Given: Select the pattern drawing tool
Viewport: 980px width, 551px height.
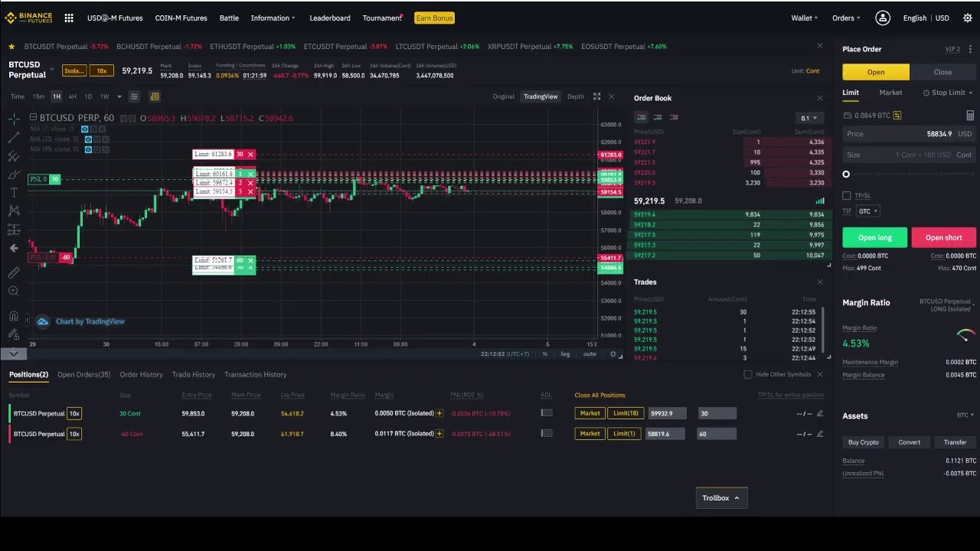Looking at the screenshot, I should (14, 211).
